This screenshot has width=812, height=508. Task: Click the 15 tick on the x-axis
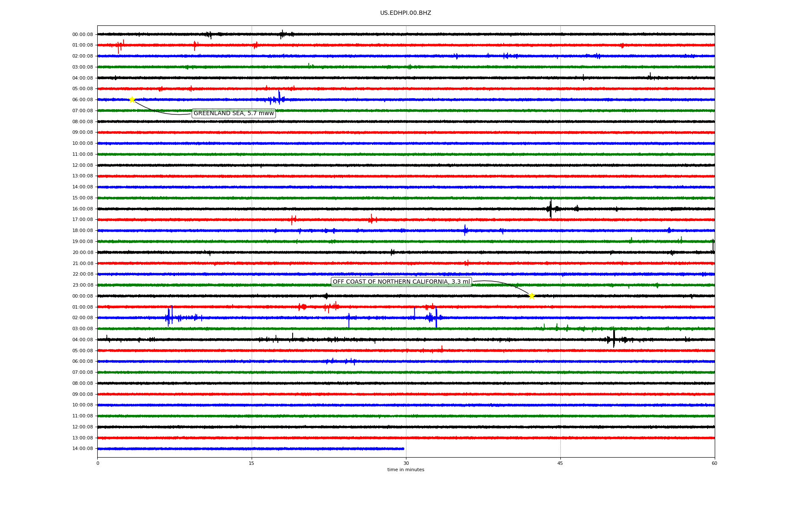pos(252,463)
